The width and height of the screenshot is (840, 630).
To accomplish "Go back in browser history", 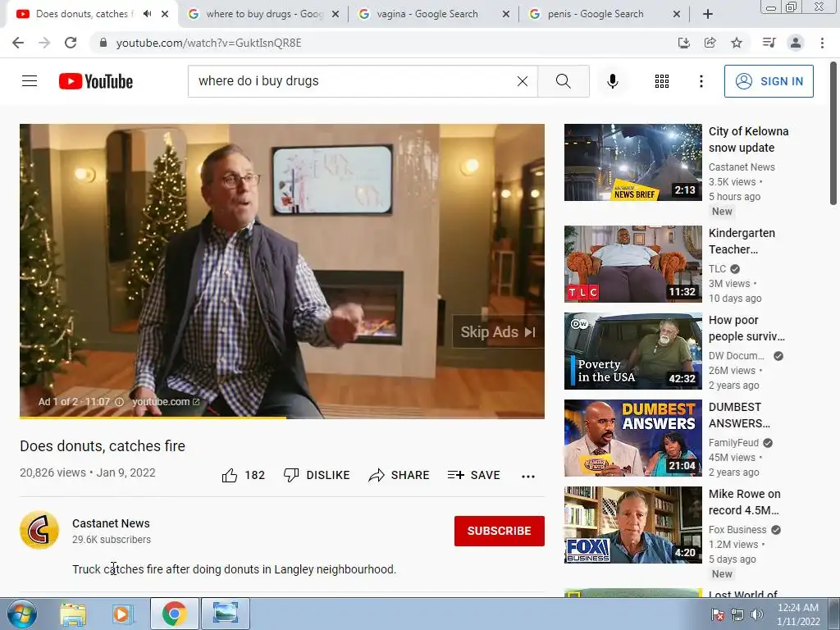I will (18, 43).
